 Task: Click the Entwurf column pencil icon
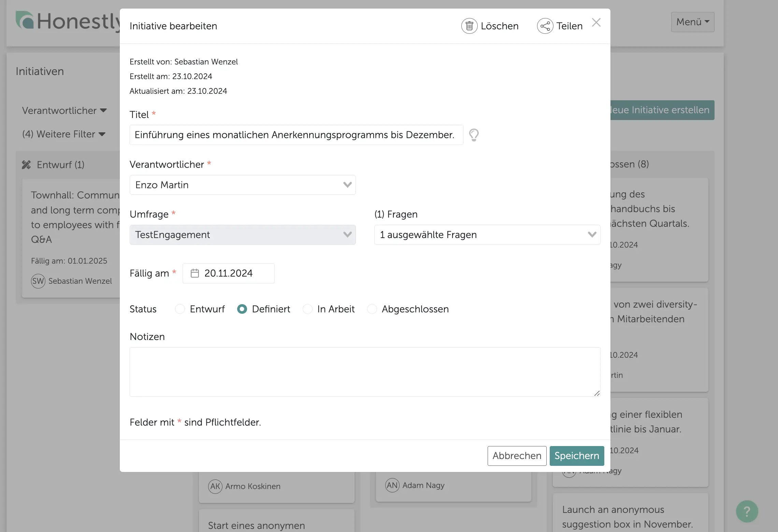[26, 165]
